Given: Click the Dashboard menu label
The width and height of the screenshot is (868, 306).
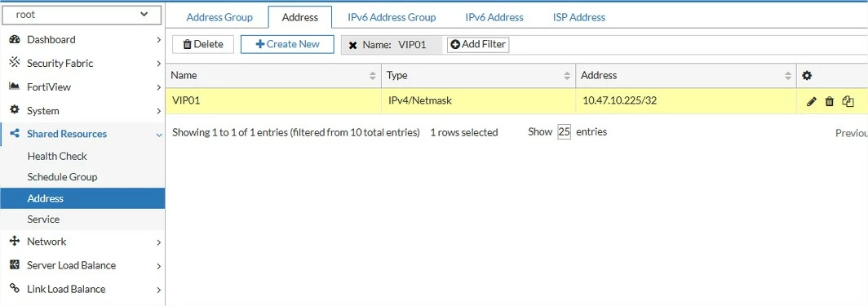Looking at the screenshot, I should [x=51, y=39].
